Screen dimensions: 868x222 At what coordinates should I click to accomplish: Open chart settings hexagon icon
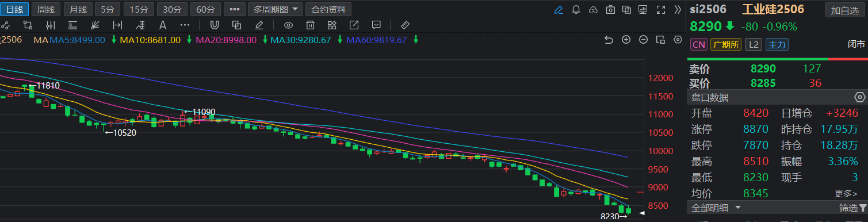[x=678, y=40]
